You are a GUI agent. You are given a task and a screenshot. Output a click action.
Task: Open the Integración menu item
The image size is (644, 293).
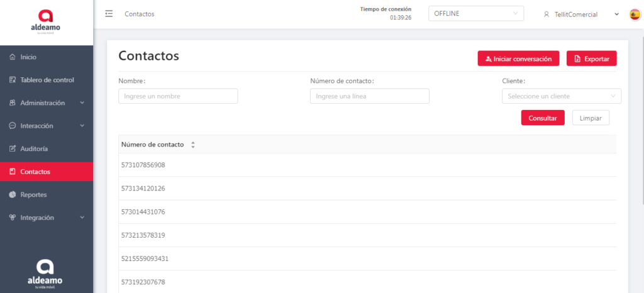pos(47,218)
